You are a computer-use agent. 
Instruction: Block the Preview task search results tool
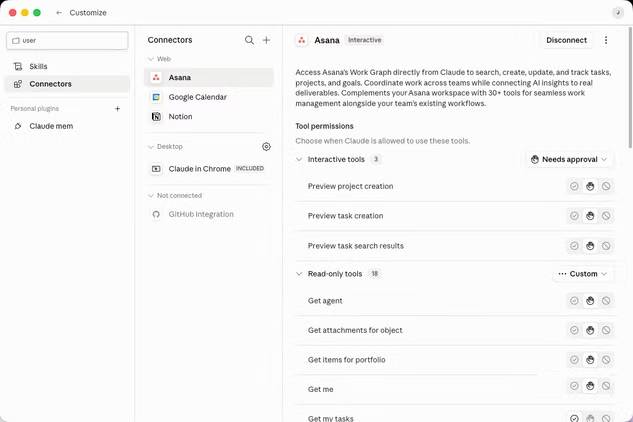click(x=606, y=246)
